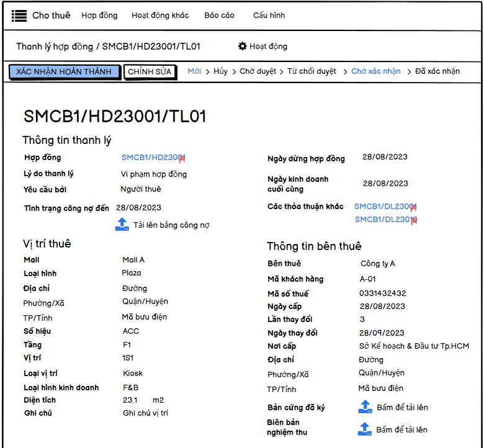Click the Hoạt động actions dropdown

(262, 47)
